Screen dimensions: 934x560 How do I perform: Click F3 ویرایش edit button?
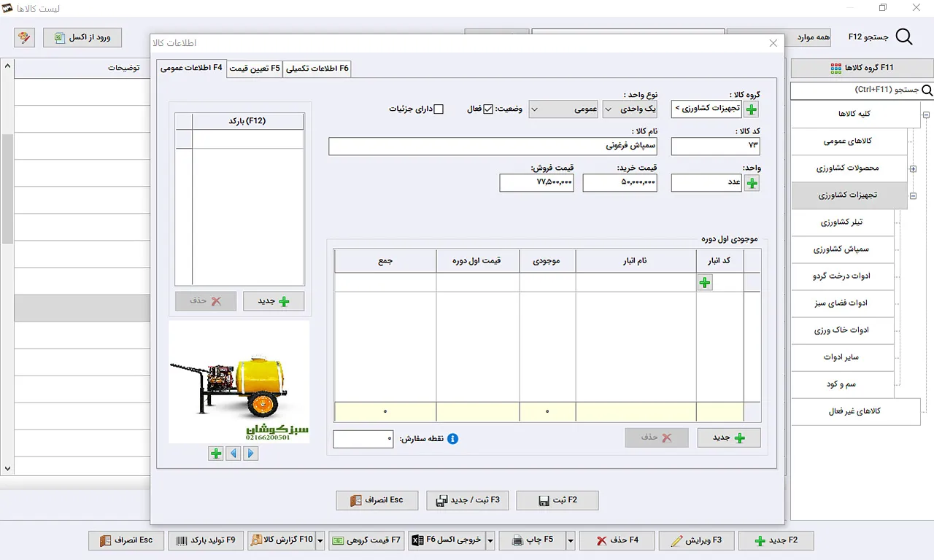pyautogui.click(x=696, y=540)
